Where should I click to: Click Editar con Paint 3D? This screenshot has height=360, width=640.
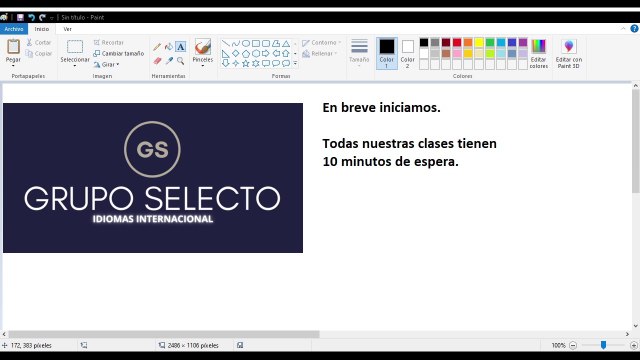coord(569,53)
